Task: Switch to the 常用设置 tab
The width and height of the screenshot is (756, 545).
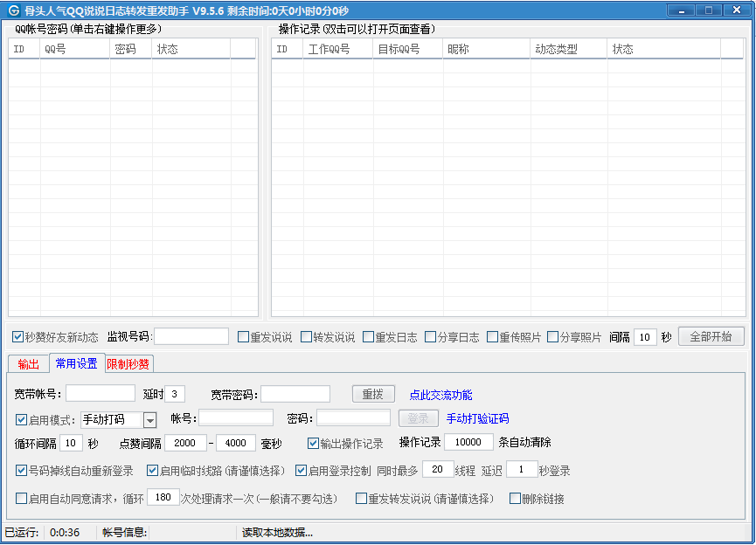Action: click(x=77, y=362)
